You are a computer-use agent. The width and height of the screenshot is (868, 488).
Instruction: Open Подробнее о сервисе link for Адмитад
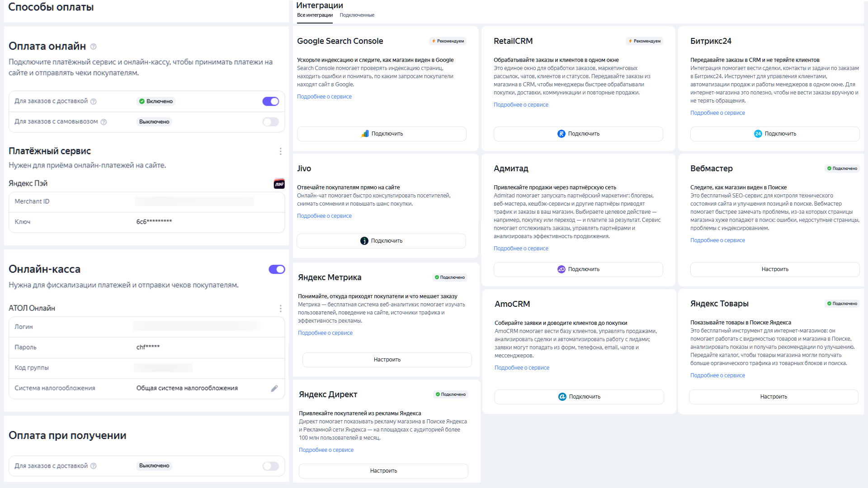(x=521, y=249)
